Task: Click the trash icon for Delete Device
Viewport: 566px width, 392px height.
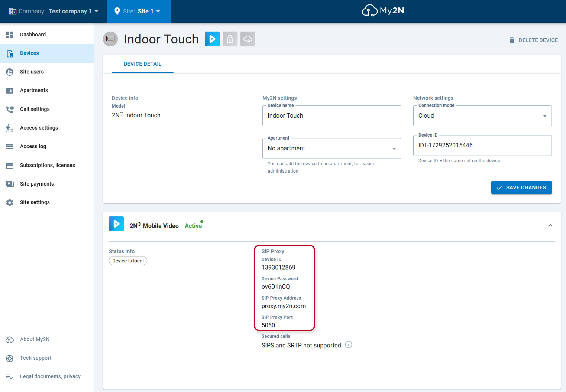Action: click(x=512, y=40)
